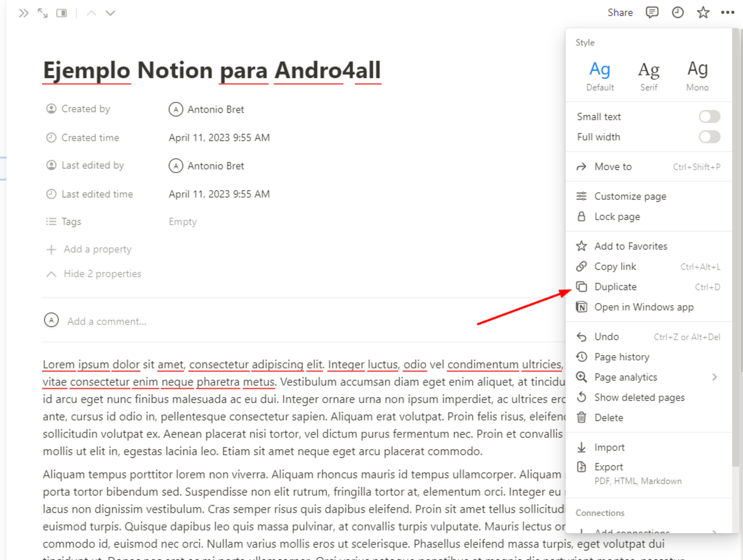The height and width of the screenshot is (560, 743).
Task: Switch peek mode layout icon
Action: click(61, 13)
